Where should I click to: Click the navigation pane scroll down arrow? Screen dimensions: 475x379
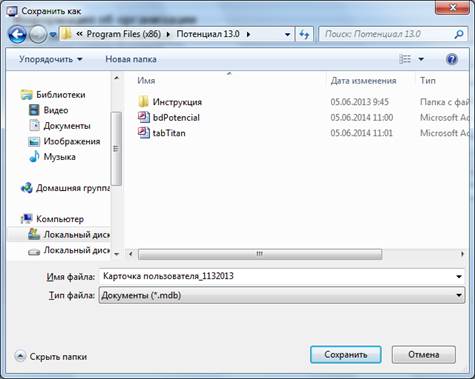click(x=116, y=254)
